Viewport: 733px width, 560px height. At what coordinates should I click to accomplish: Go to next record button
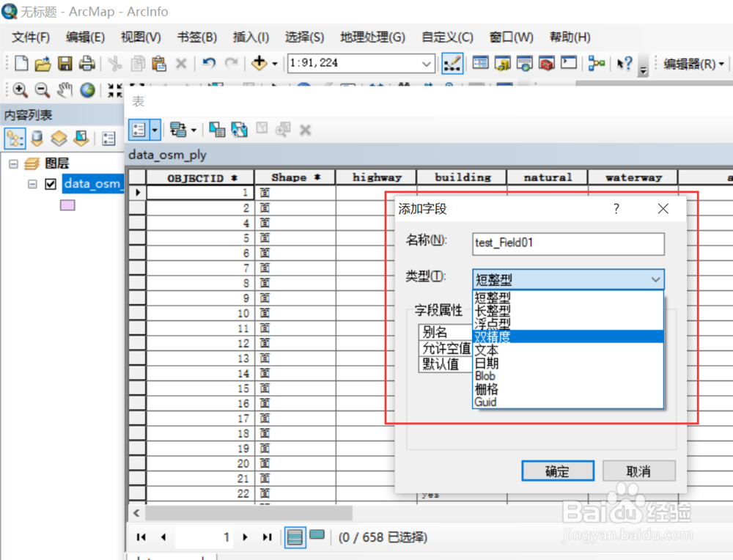[245, 537]
